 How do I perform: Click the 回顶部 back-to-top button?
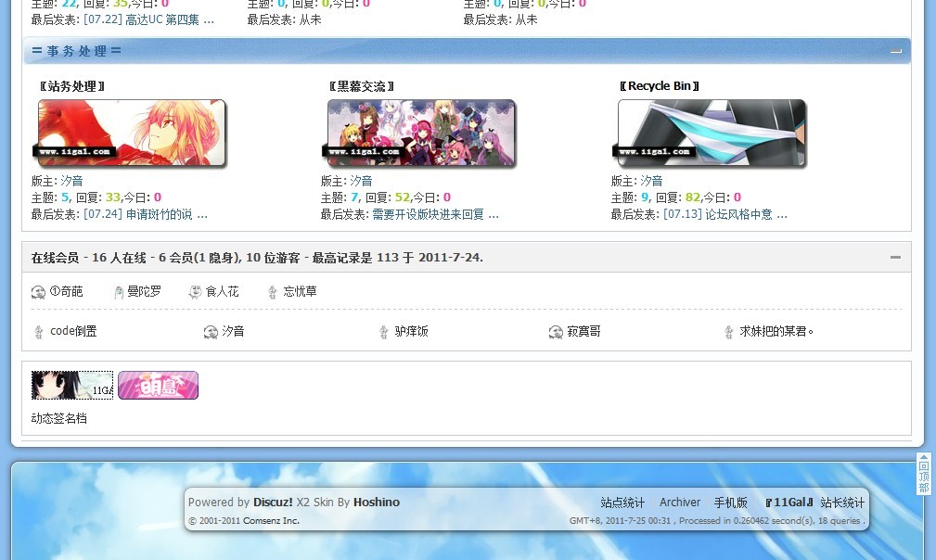[923, 474]
